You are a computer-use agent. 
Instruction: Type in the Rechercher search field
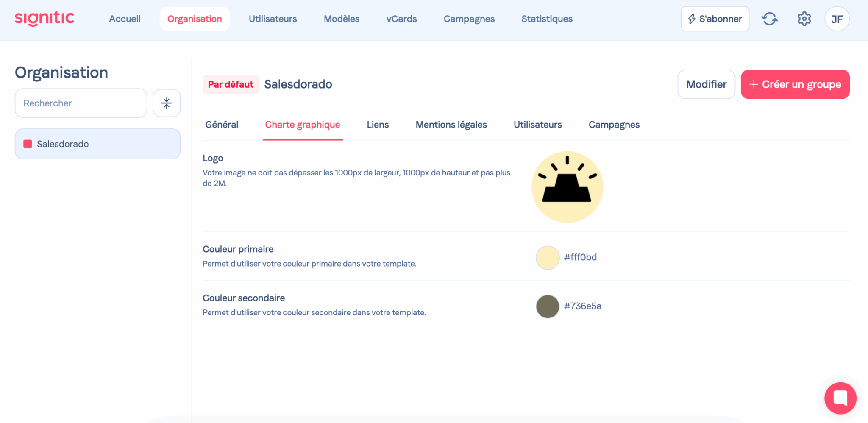pyautogui.click(x=81, y=103)
